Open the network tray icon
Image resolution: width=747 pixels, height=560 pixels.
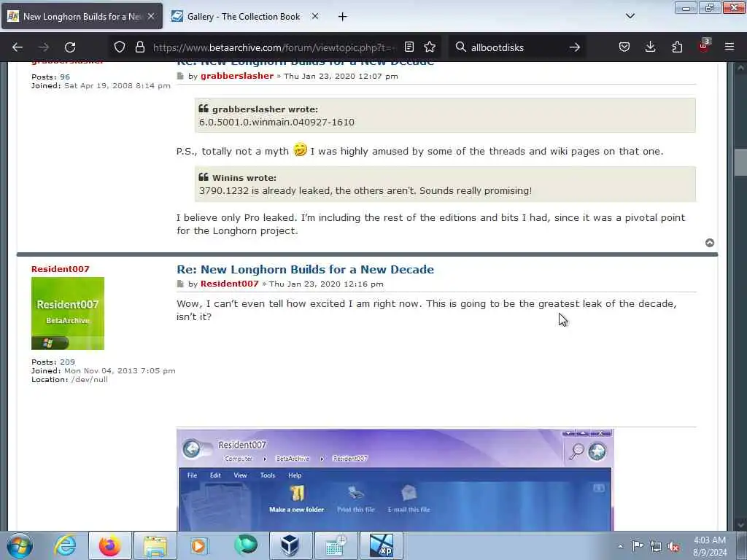[x=656, y=547]
